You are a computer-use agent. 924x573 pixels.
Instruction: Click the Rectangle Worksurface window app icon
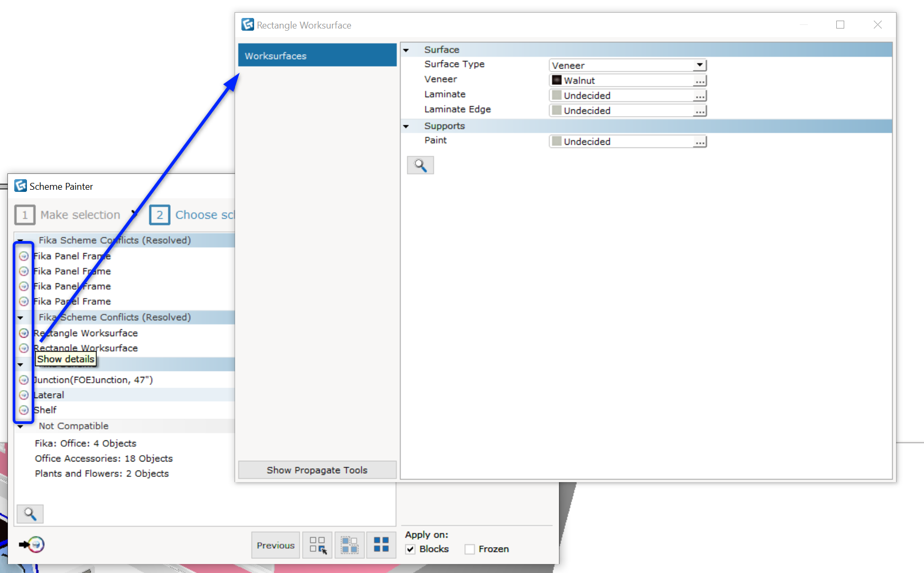coord(247,24)
